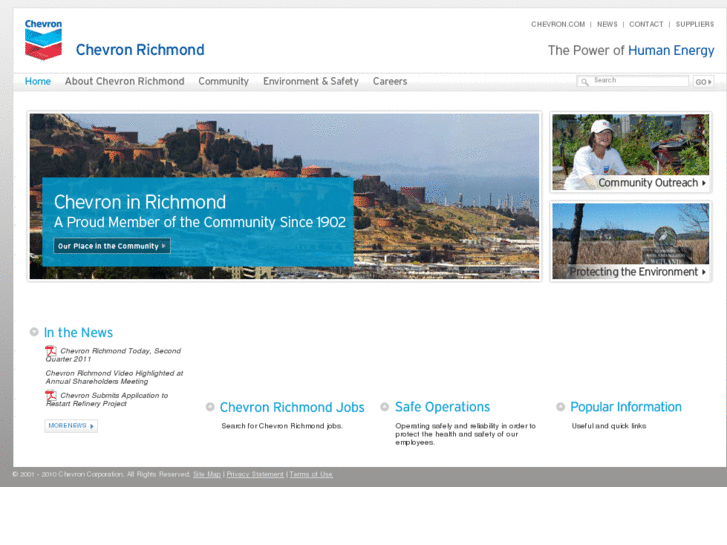Open Chevron Submits Application news link

pos(107,399)
